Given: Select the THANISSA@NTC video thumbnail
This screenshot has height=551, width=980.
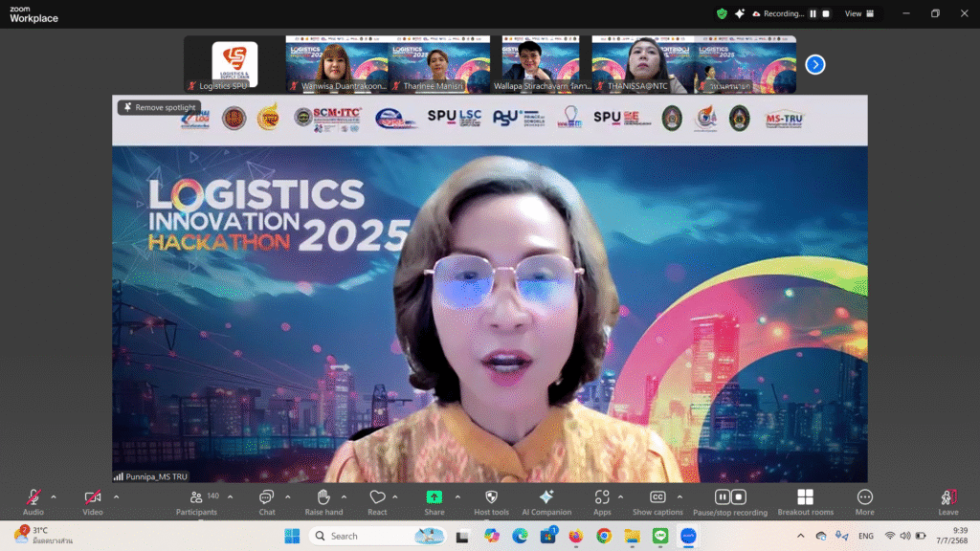Looking at the screenshot, I should [x=643, y=64].
